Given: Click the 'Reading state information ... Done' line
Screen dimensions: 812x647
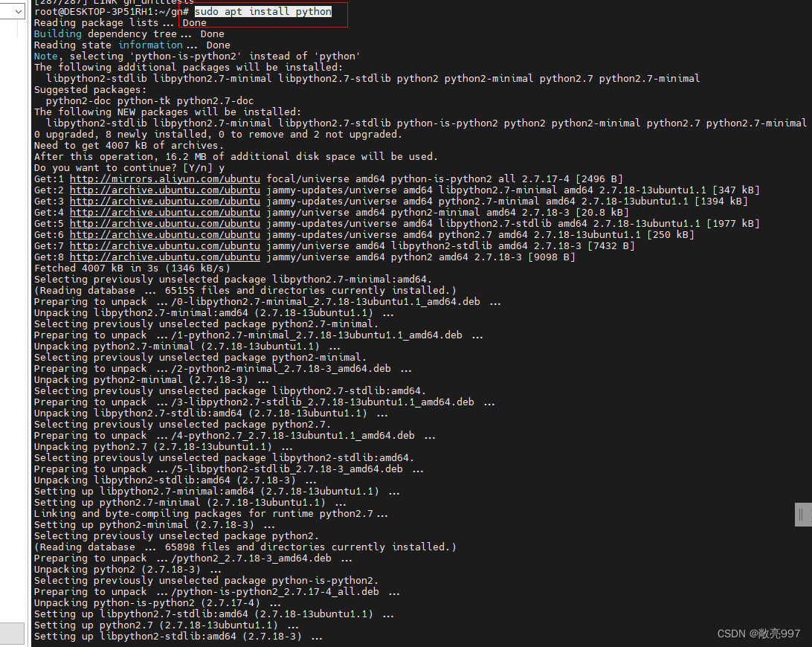Looking at the screenshot, I should (132, 45).
